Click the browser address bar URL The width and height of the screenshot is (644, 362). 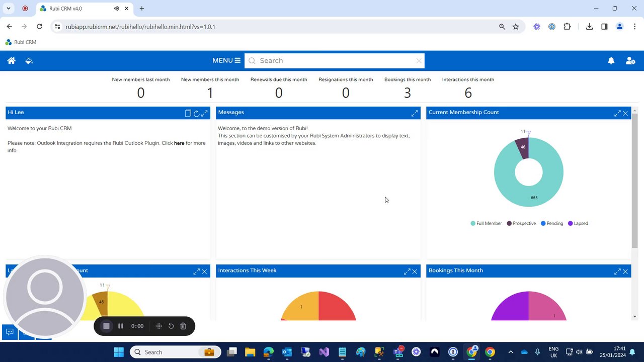point(140,27)
